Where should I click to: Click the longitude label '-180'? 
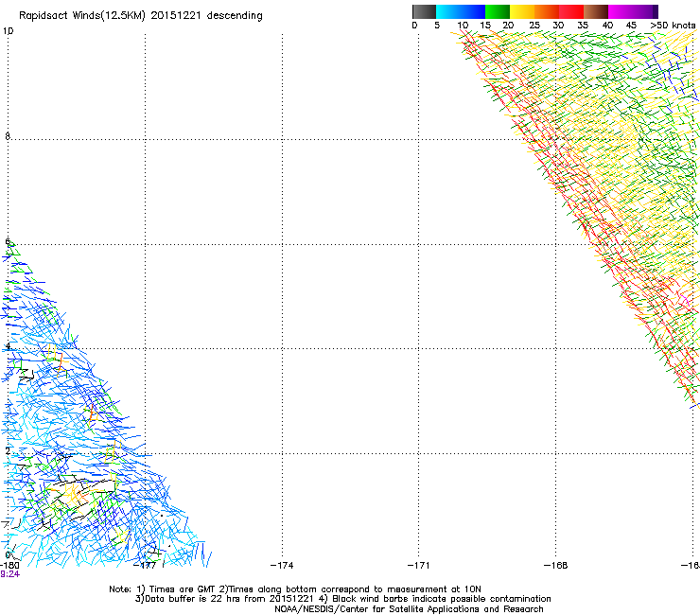pos(9,566)
